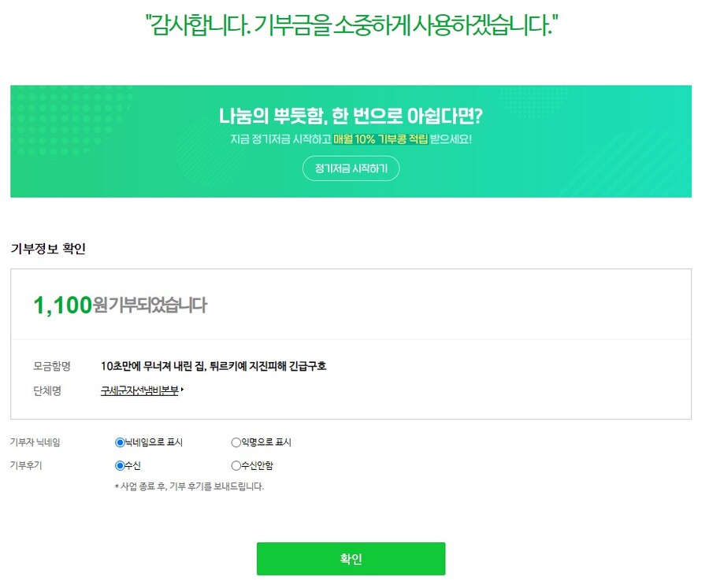
Task: Click the 사업 종료 후 footnote text
Action: click(189, 486)
